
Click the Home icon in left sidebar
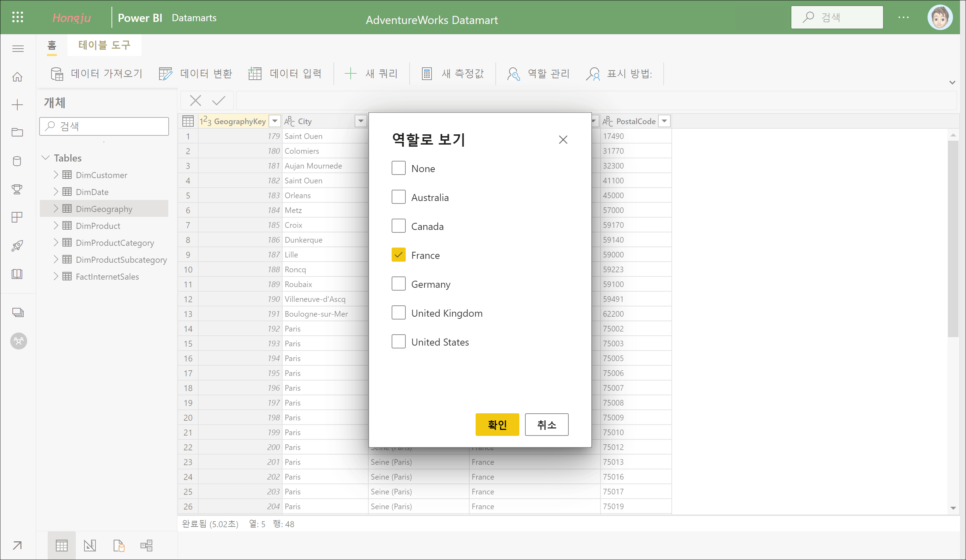17,77
